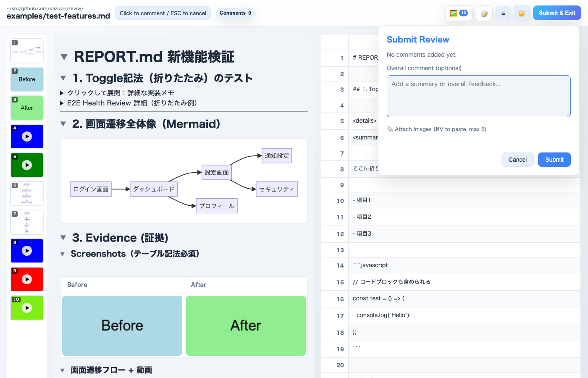
Task: Collapse the REPORT.md 新機能検証 heading
Action: pyautogui.click(x=64, y=56)
